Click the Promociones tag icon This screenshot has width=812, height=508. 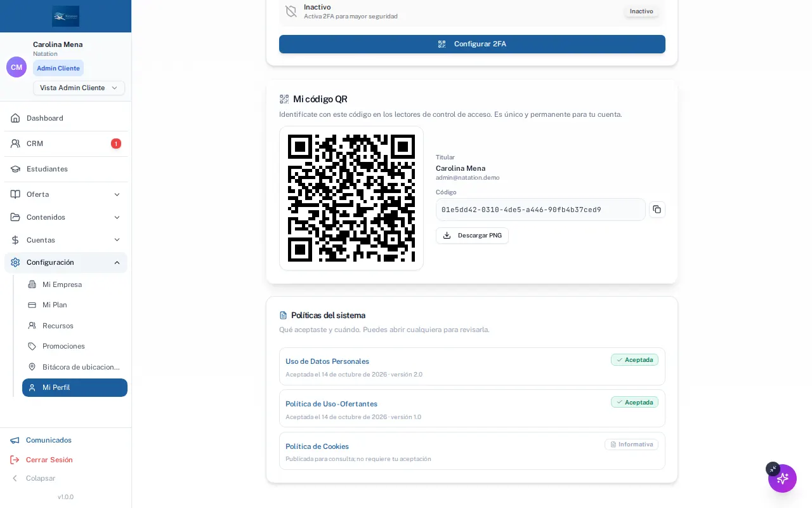click(32, 346)
